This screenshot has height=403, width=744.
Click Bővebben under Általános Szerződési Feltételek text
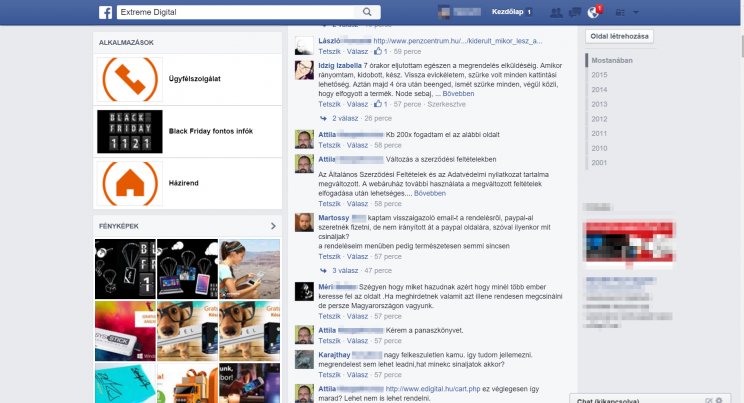click(x=429, y=194)
